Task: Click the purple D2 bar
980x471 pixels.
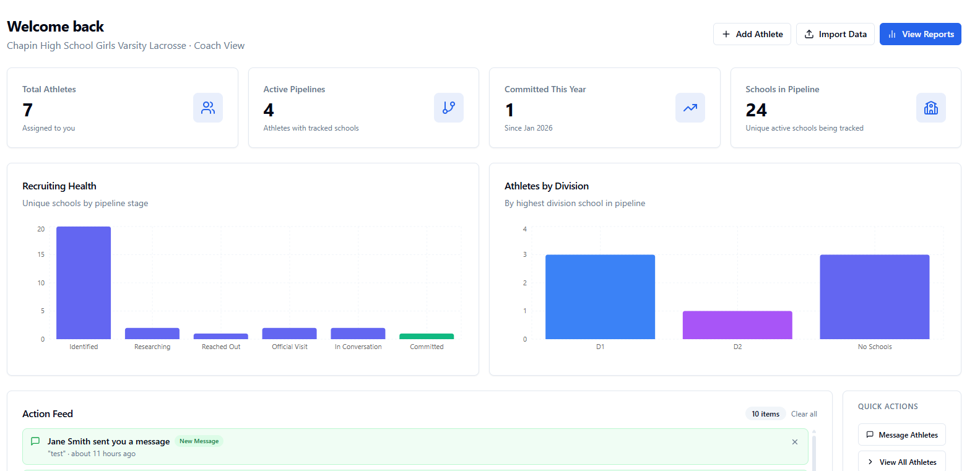Action: pos(737,325)
